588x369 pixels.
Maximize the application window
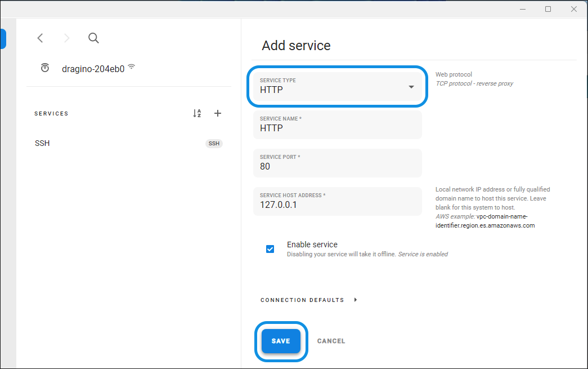point(548,9)
